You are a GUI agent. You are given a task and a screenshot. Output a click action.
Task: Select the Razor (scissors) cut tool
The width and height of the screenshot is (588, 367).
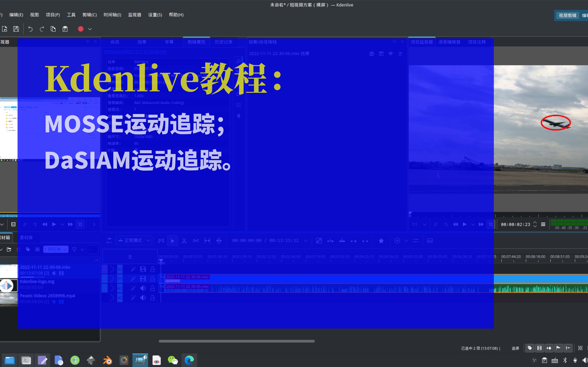coord(184,241)
